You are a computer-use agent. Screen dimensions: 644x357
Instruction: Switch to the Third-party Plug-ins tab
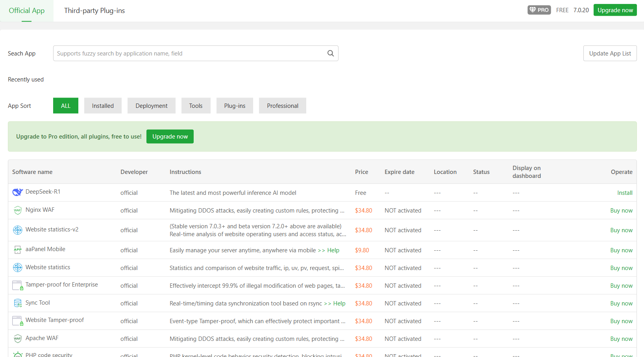coord(94,11)
